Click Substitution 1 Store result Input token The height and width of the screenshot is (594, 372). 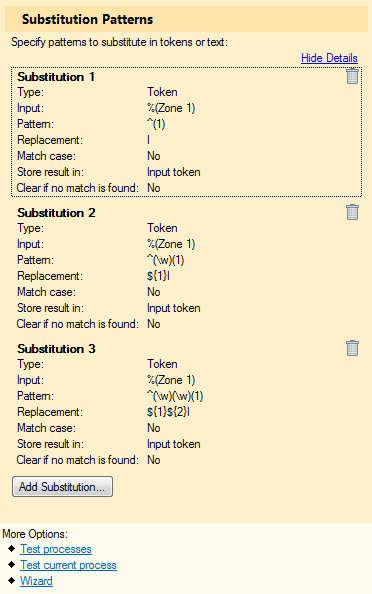point(174,172)
